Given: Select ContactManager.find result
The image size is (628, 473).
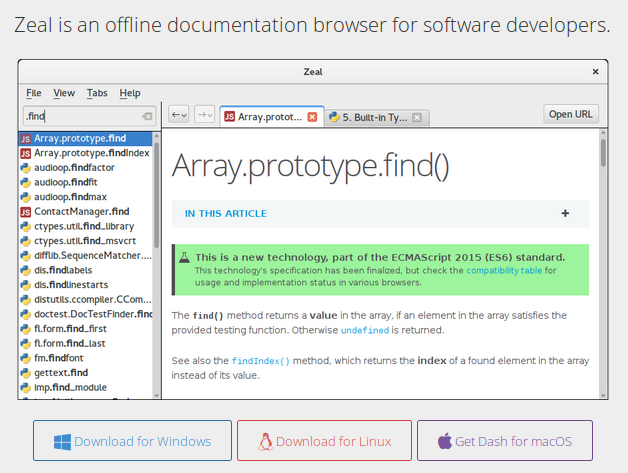Looking at the screenshot, I should click(x=86, y=212).
